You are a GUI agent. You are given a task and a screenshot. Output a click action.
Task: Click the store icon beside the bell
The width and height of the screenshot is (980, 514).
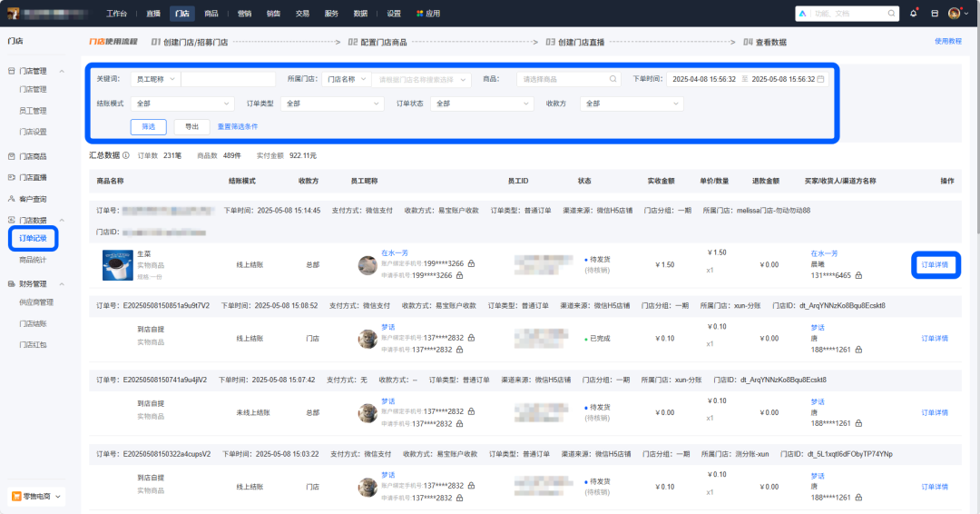935,13
